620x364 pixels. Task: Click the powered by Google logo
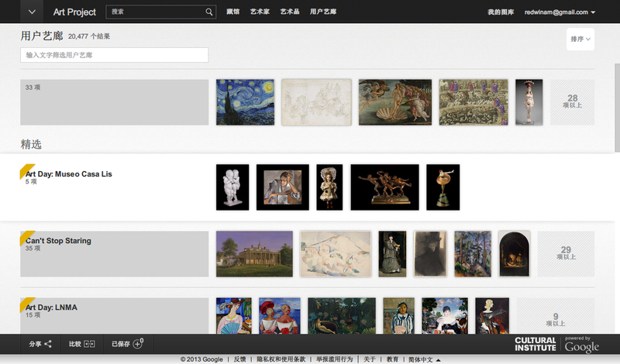tap(582, 345)
